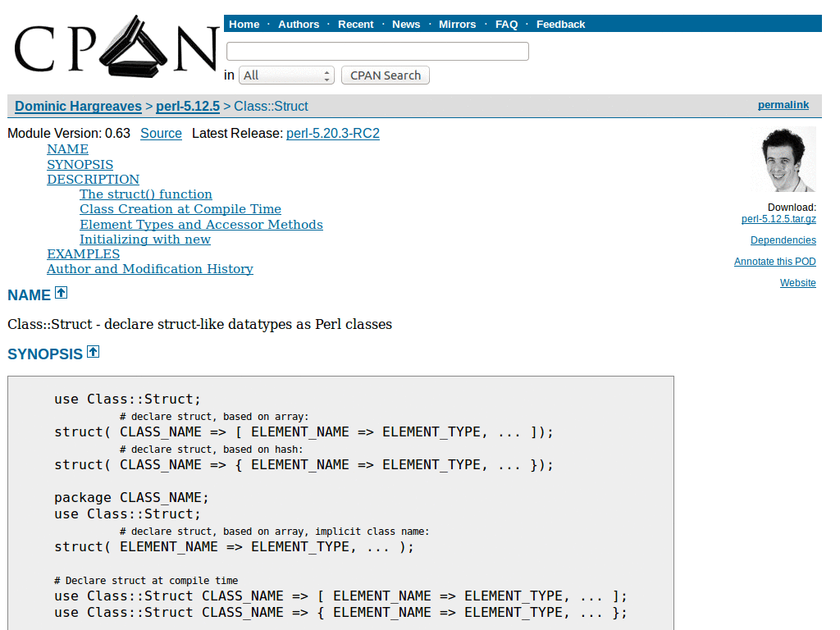The image size is (840, 630).
Task: Go to EXAMPLES section link
Action: [x=83, y=254]
